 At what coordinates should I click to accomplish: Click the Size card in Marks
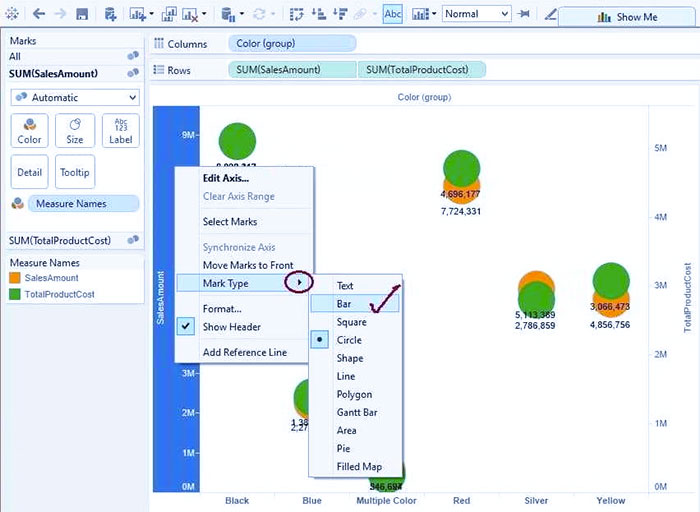point(75,130)
